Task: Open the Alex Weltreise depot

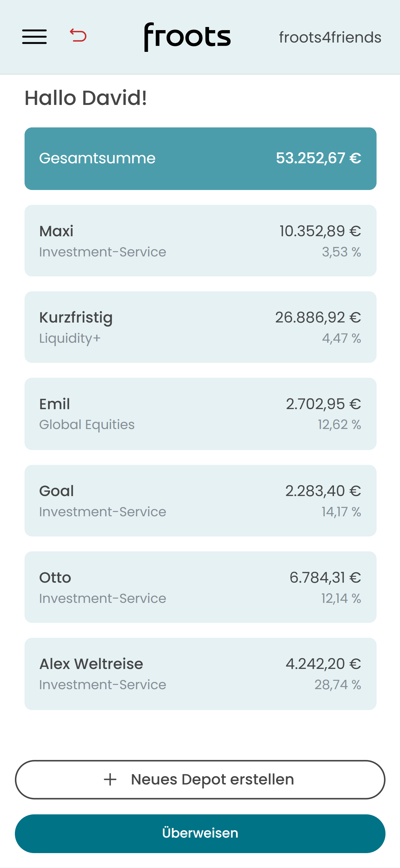Action: [200, 674]
